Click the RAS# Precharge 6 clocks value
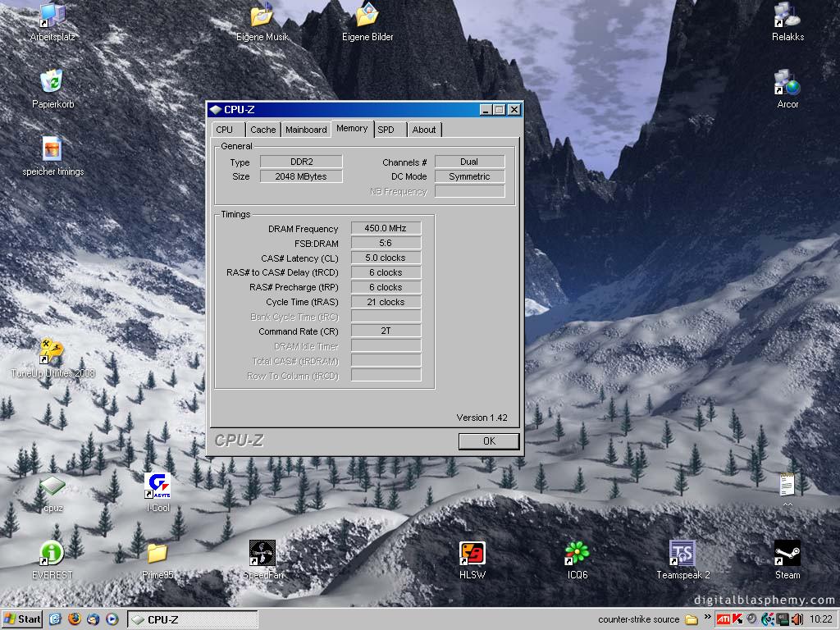The width and height of the screenshot is (840, 630). (x=386, y=287)
